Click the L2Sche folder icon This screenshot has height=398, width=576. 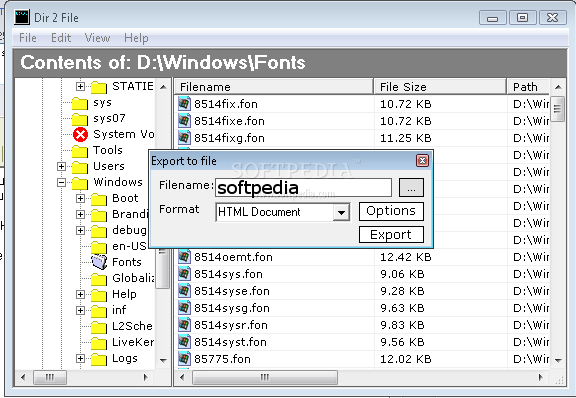[99, 327]
